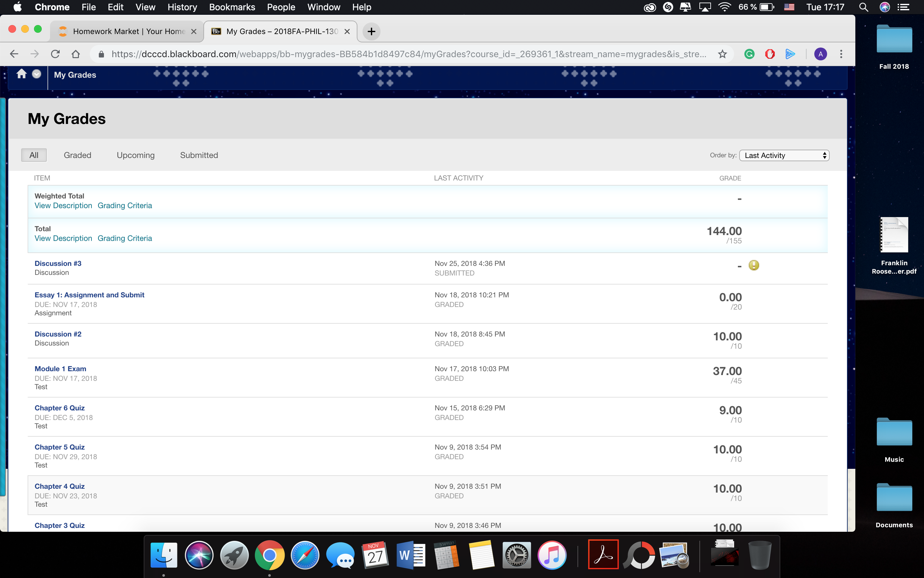Open Messages from the Dock
This screenshot has width=924, height=578.
click(340, 555)
